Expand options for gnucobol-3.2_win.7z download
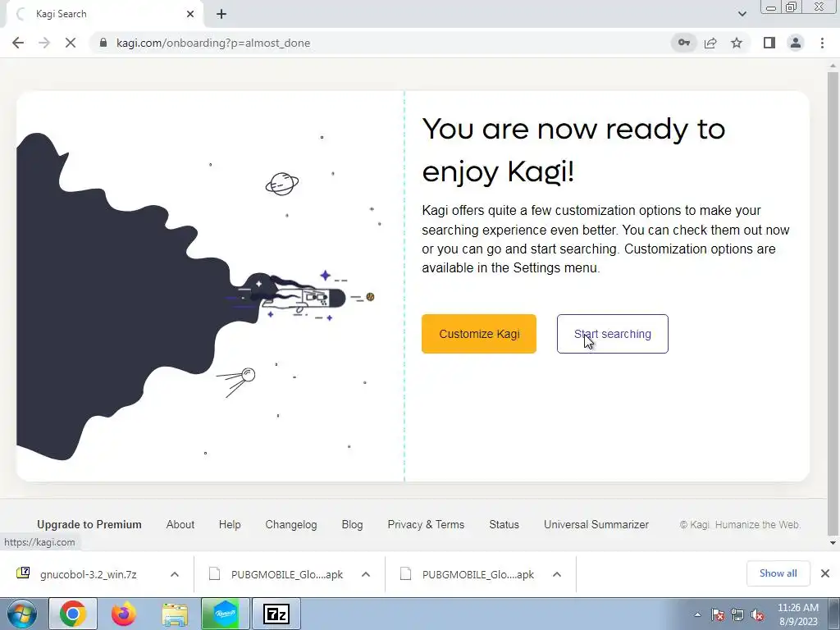Image resolution: width=840 pixels, height=630 pixels. point(175,574)
